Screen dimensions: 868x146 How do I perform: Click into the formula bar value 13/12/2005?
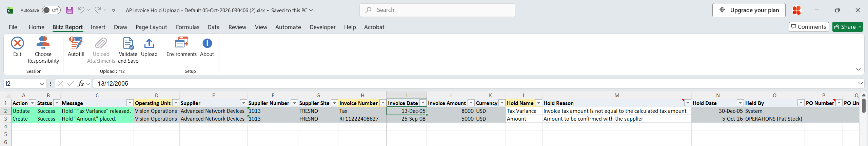[x=113, y=84]
